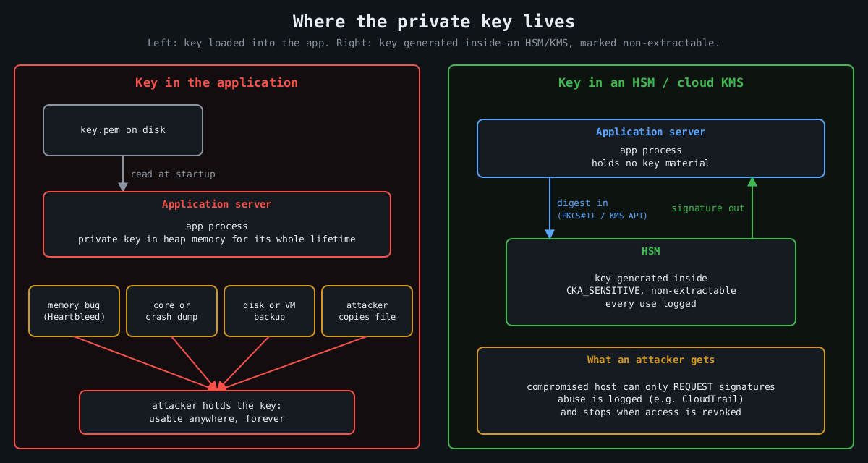868x463 pixels.
Task: Click the 'app process' text in the blue server box
Action: click(x=651, y=150)
